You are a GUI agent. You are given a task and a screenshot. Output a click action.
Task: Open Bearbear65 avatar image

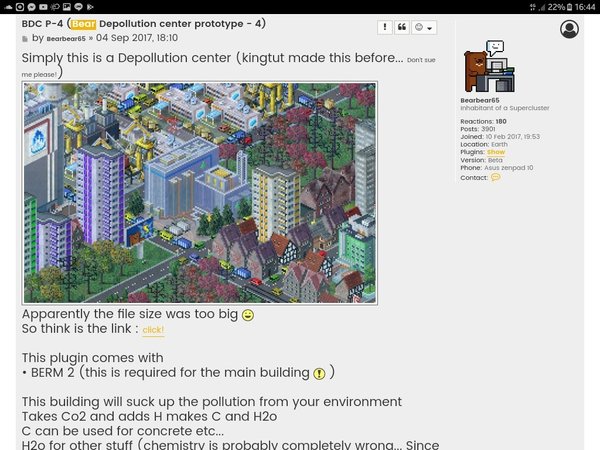pyautogui.click(x=489, y=66)
